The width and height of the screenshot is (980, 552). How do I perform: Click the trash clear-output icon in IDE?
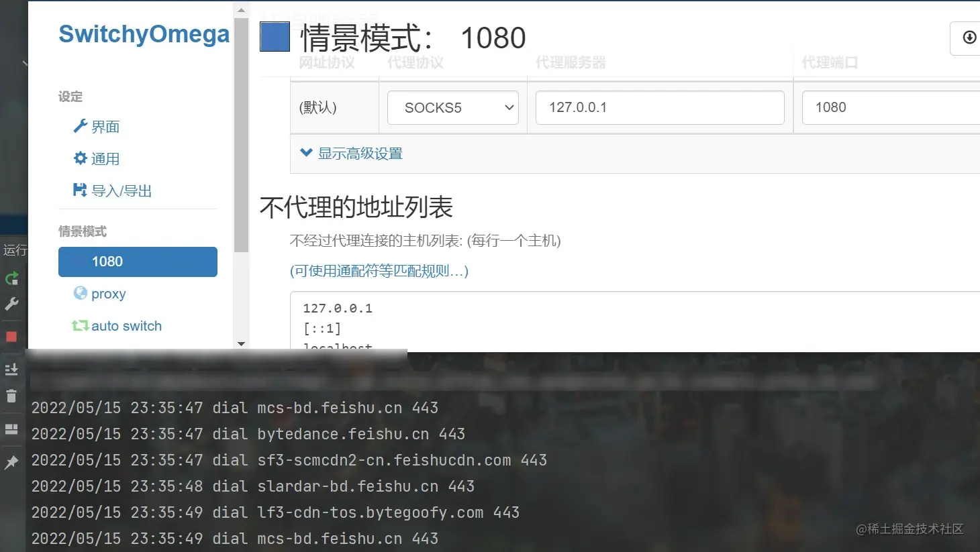pos(11,396)
